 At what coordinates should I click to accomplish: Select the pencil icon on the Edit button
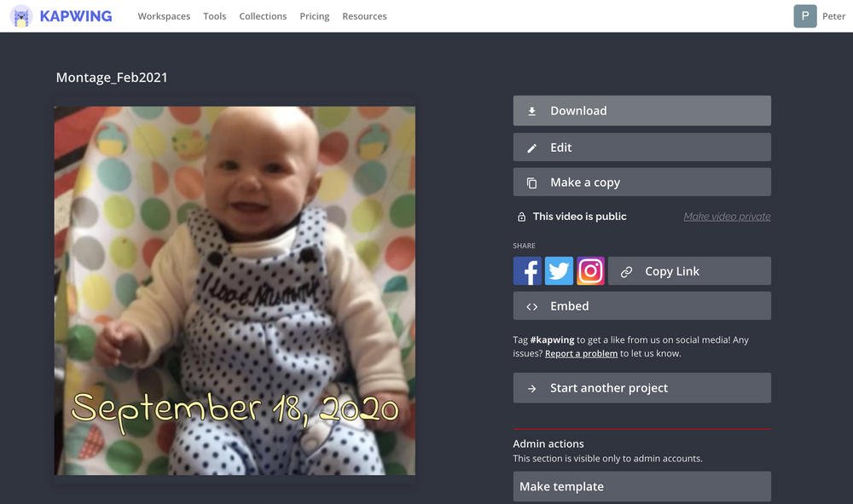(x=531, y=146)
